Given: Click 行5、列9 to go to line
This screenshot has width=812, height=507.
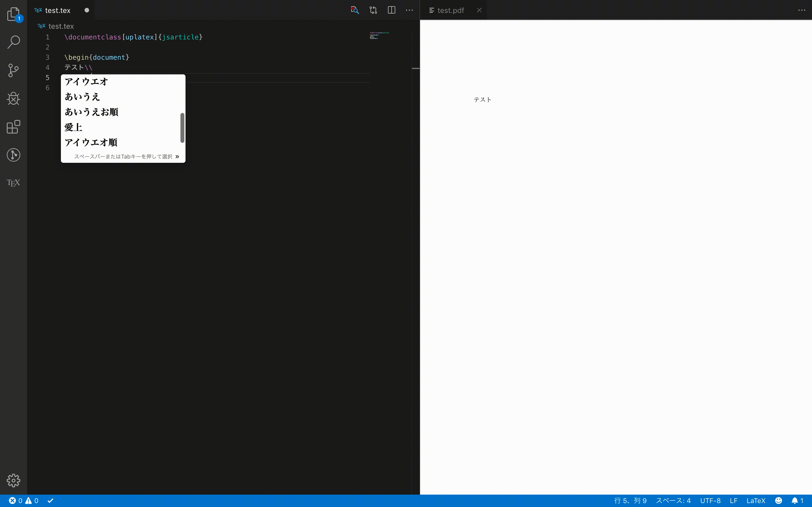Looking at the screenshot, I should click(x=631, y=500).
